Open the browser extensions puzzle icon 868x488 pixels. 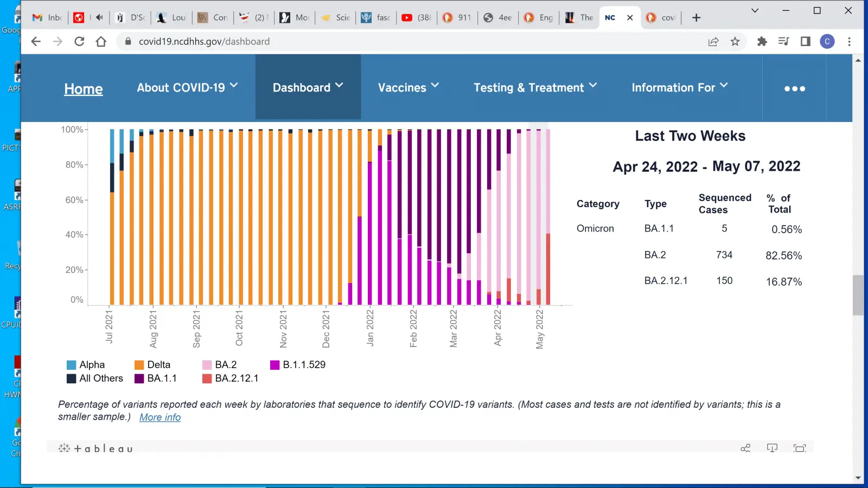pos(762,42)
